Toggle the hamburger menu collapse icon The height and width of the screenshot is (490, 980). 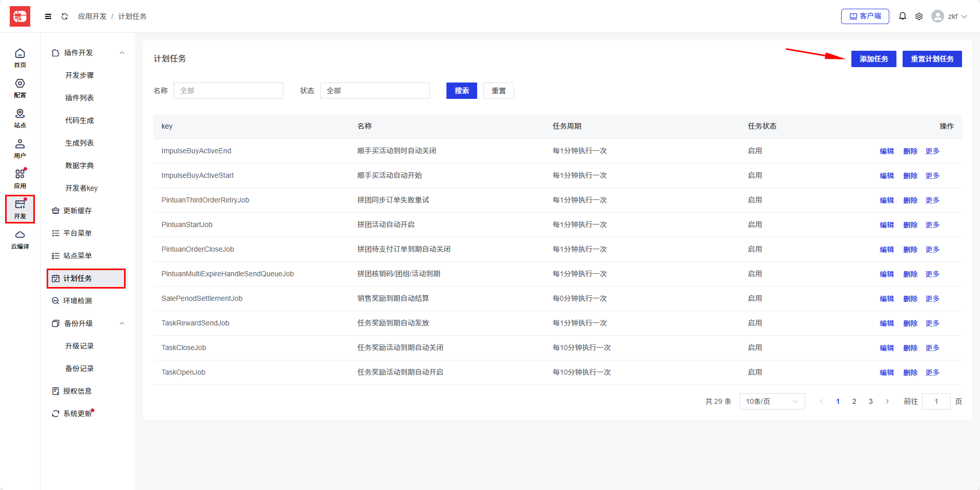48,16
